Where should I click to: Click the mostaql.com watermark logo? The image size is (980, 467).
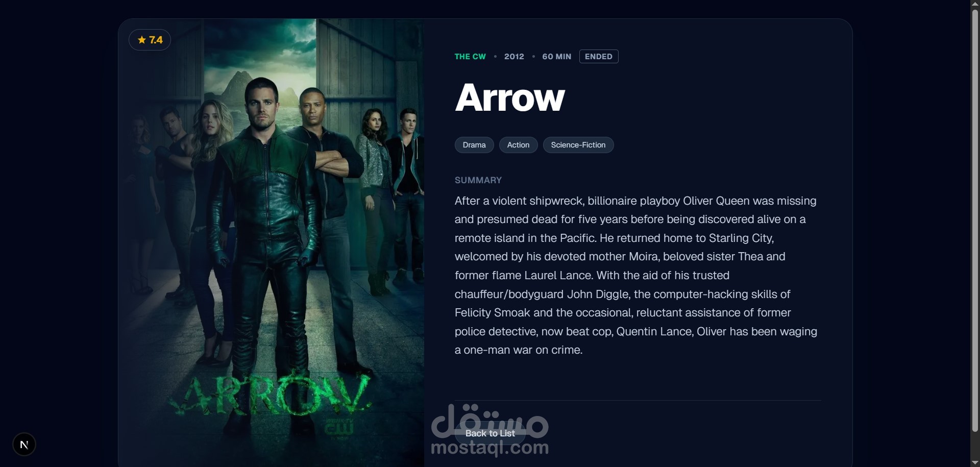(x=490, y=430)
